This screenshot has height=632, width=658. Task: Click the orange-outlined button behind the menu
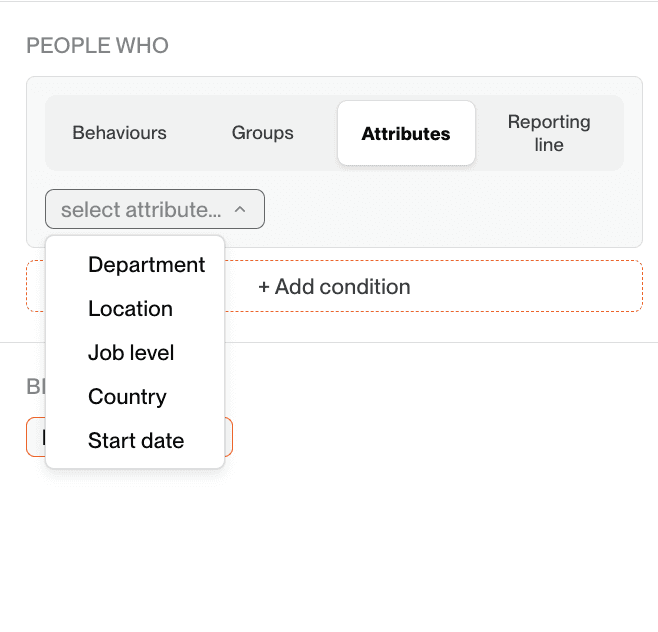click(229, 437)
